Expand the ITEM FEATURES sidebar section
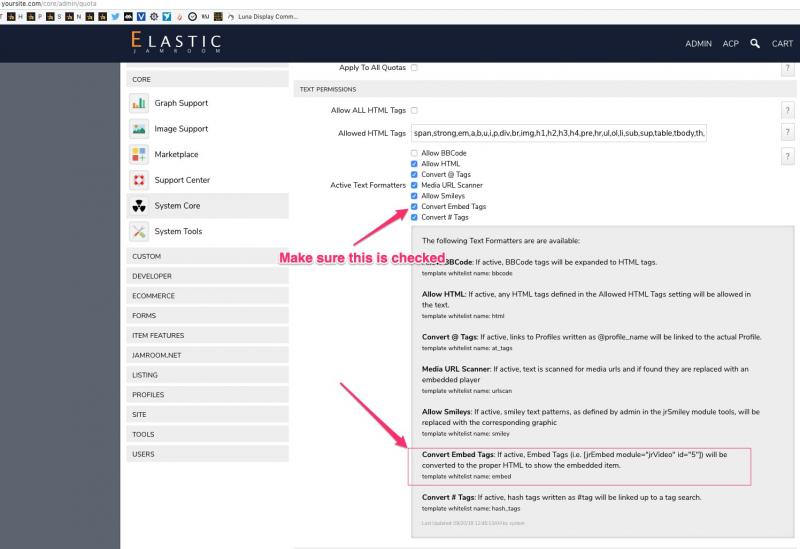Image resolution: width=800 pixels, height=549 pixels. pyautogui.click(x=158, y=335)
